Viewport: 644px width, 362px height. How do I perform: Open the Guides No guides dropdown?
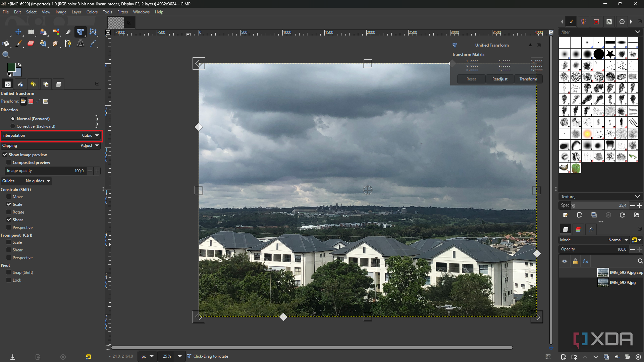[38, 181]
